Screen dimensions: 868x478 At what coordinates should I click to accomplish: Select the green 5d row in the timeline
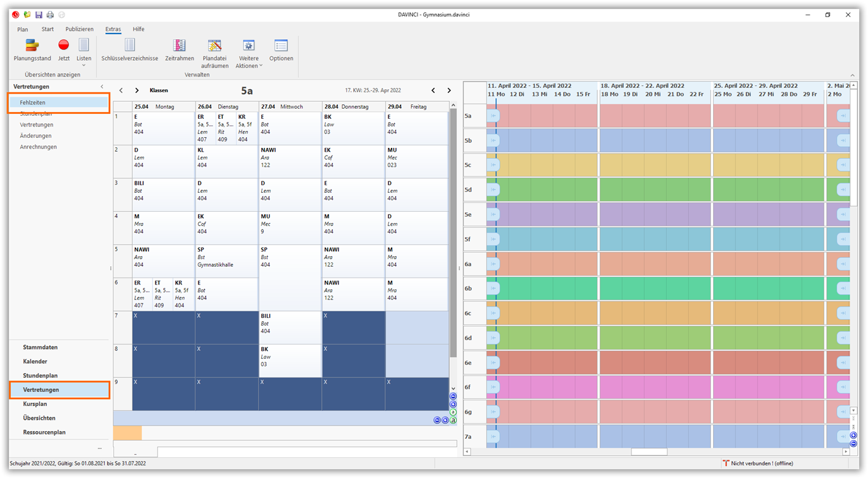(658, 190)
